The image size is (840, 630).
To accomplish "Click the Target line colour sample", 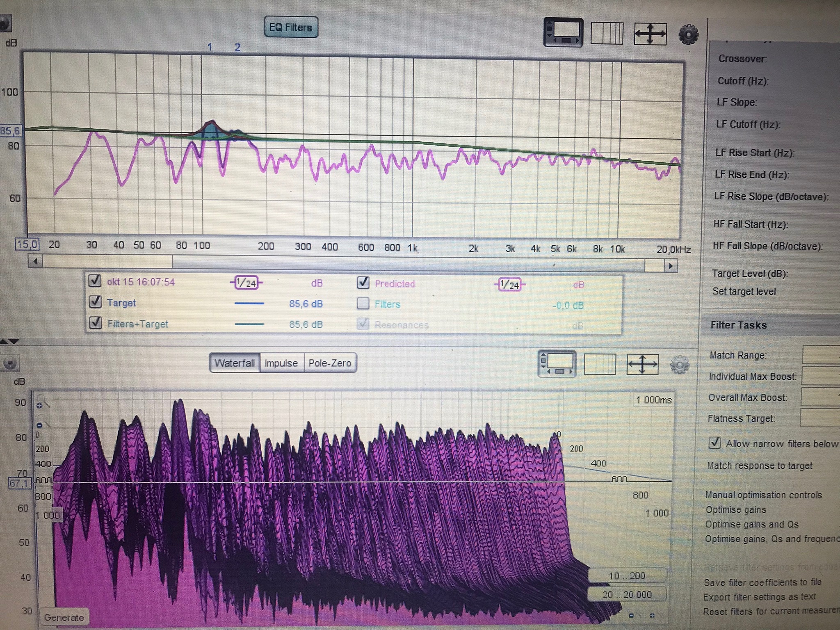I will click(249, 304).
